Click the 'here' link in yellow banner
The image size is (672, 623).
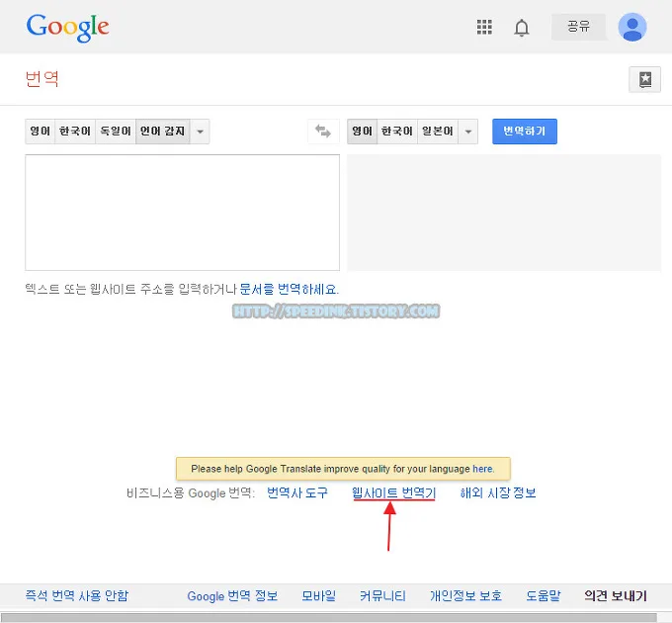pyautogui.click(x=483, y=469)
